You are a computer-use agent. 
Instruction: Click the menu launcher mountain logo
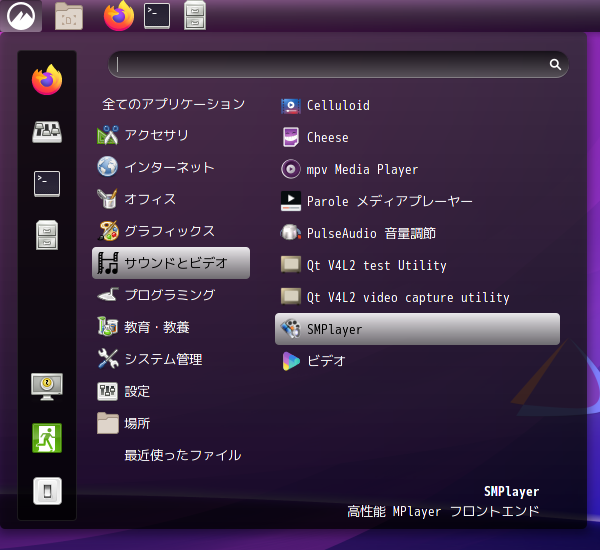(21, 16)
